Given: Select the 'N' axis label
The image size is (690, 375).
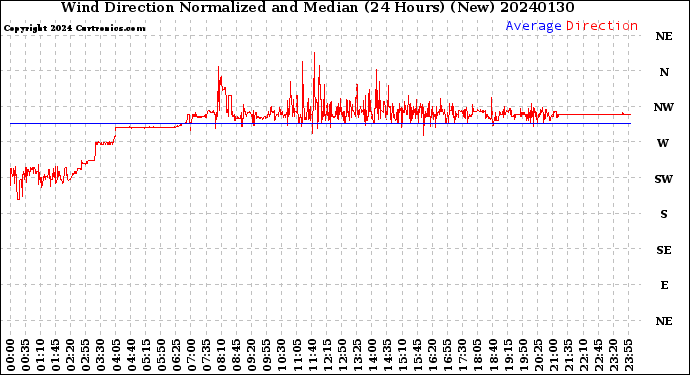Looking at the screenshot, I should 664,72.
